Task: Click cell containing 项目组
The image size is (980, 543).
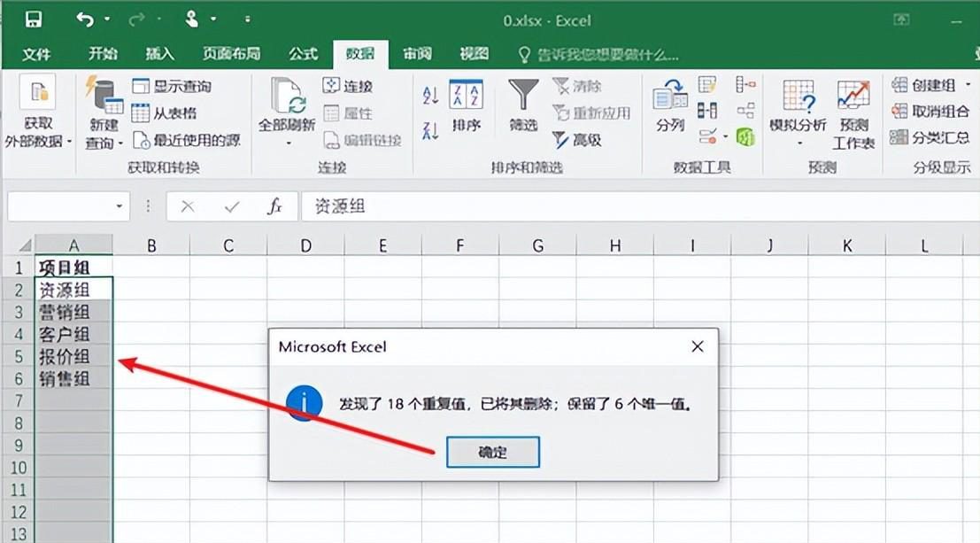Action: click(73, 268)
